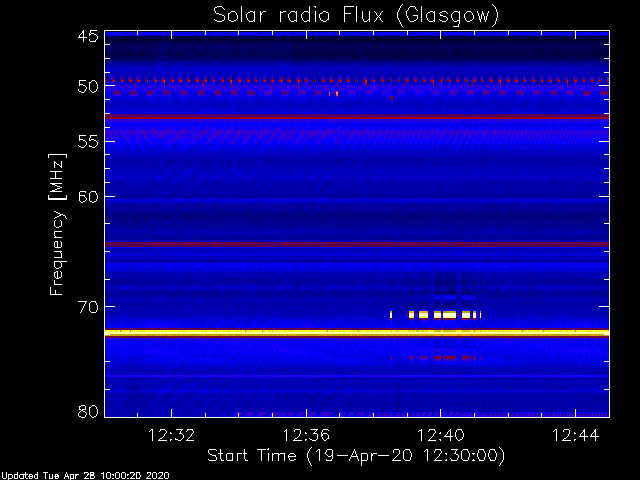This screenshot has width=640, height=480.
Task: Click the frequency tick label "60"
Action: (88, 197)
